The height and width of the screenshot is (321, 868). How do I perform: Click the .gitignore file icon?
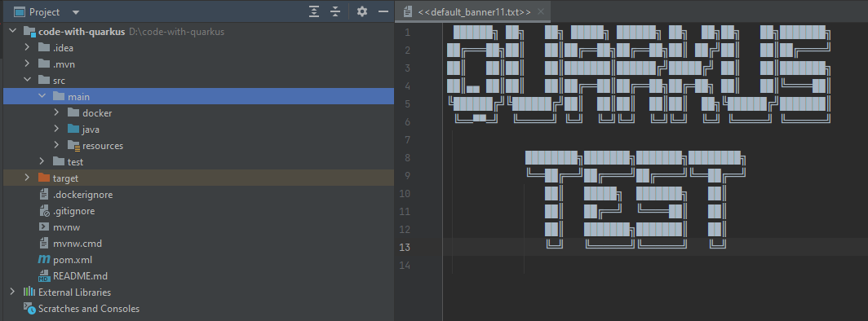pyautogui.click(x=44, y=211)
